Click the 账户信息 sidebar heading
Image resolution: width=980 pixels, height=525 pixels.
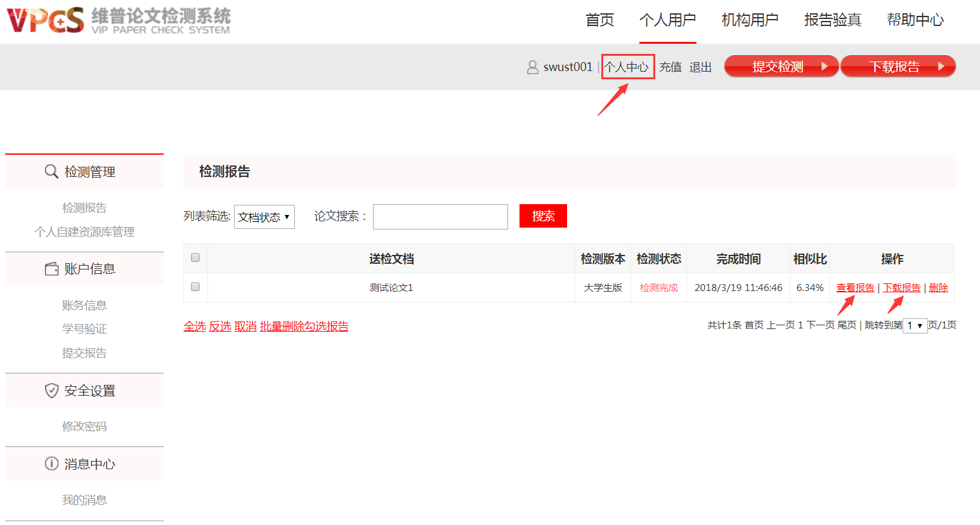pos(84,269)
